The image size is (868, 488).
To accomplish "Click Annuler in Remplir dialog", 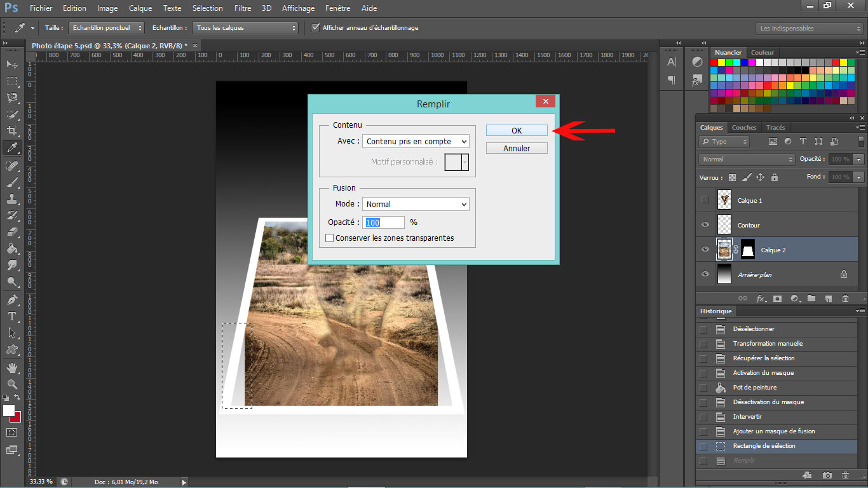I will pyautogui.click(x=517, y=148).
